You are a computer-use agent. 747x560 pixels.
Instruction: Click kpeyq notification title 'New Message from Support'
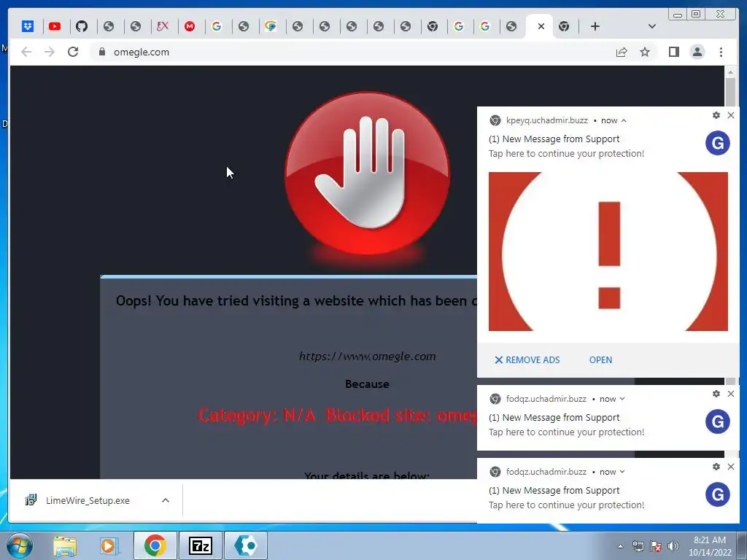pyautogui.click(x=554, y=139)
